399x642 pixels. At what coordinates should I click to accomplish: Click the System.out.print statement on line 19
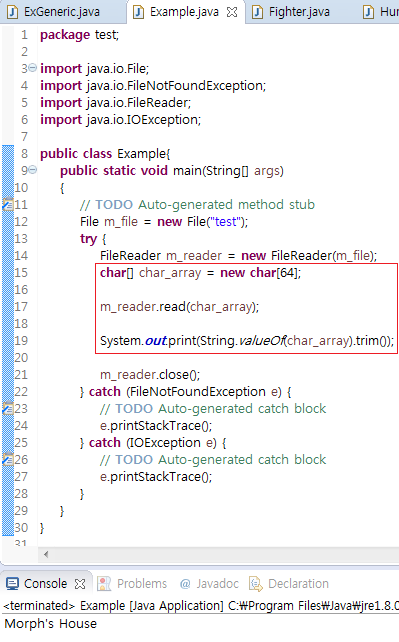point(247,341)
